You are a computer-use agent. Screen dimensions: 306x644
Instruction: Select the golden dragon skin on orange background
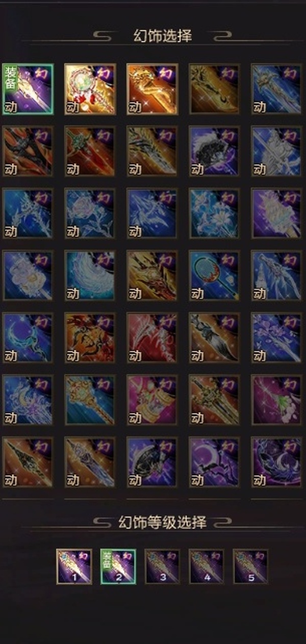152,89
